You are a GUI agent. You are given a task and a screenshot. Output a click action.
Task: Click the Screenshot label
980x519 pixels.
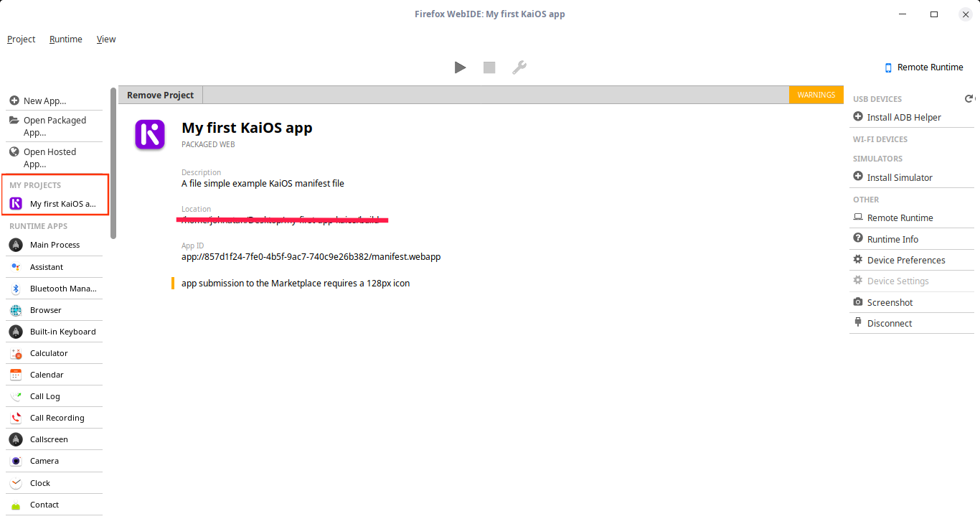[x=890, y=302]
